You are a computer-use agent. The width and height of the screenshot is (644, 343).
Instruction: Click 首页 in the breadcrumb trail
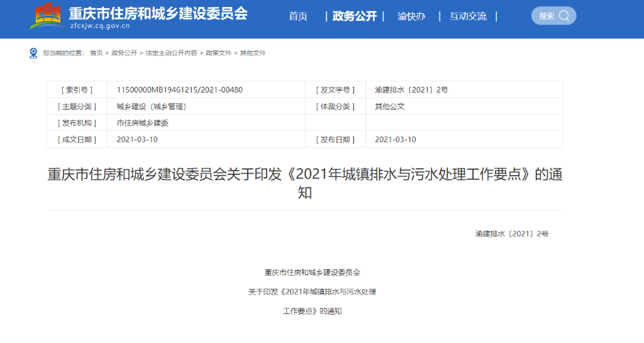pyautogui.click(x=96, y=53)
